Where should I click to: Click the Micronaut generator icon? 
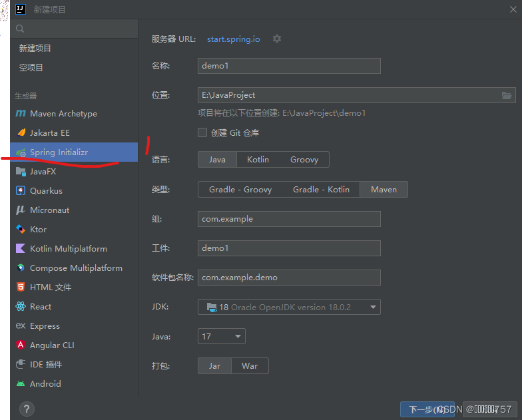pos(21,210)
